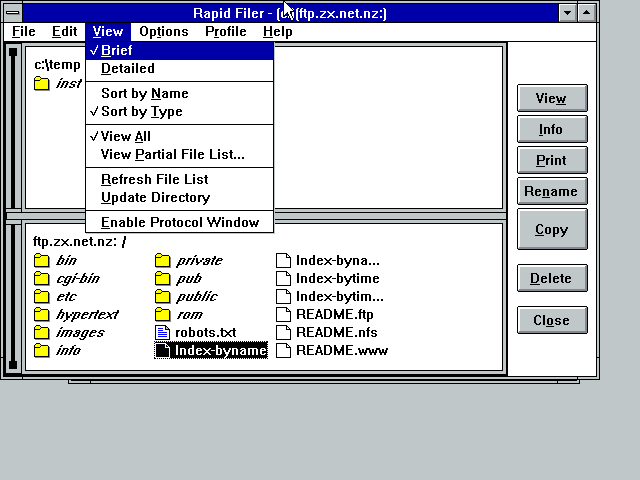Click the Info button
640x480 pixels.
coord(552,129)
